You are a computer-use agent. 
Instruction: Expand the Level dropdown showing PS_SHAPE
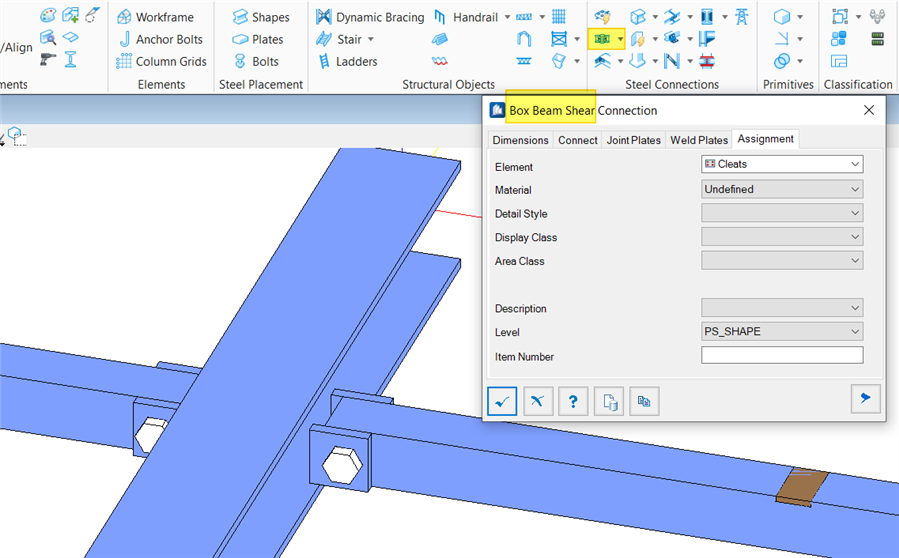pos(782,331)
